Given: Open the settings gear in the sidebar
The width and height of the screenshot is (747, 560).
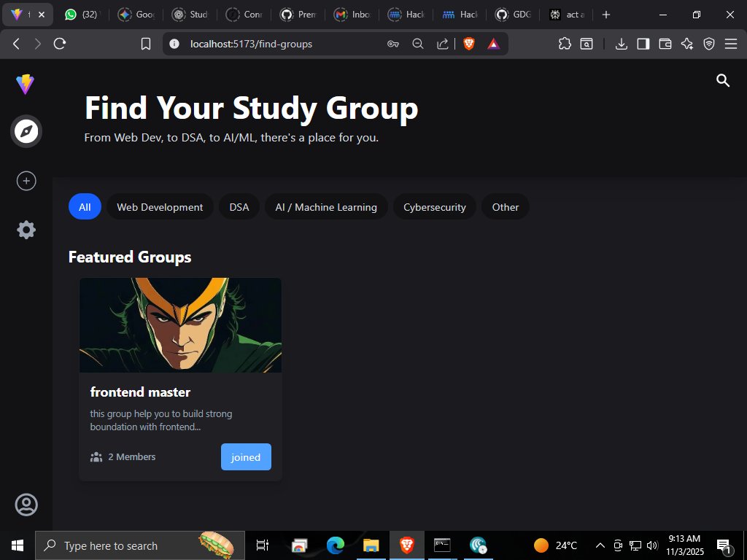Looking at the screenshot, I should tap(26, 230).
